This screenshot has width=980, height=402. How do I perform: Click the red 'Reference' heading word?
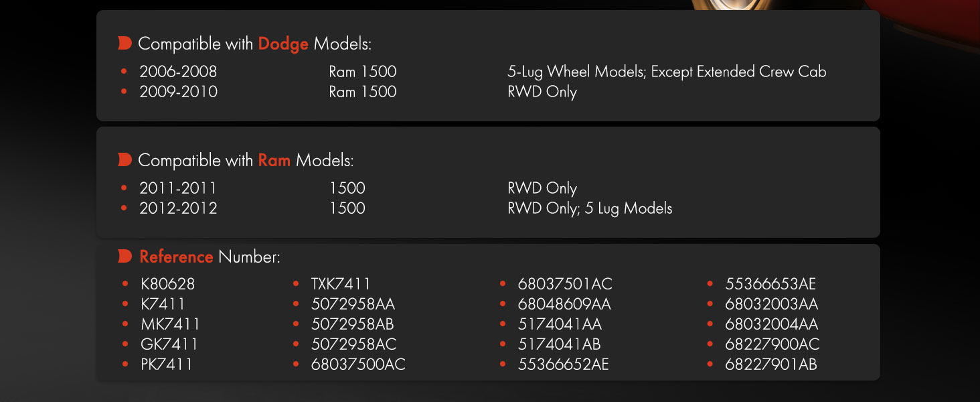[176, 257]
